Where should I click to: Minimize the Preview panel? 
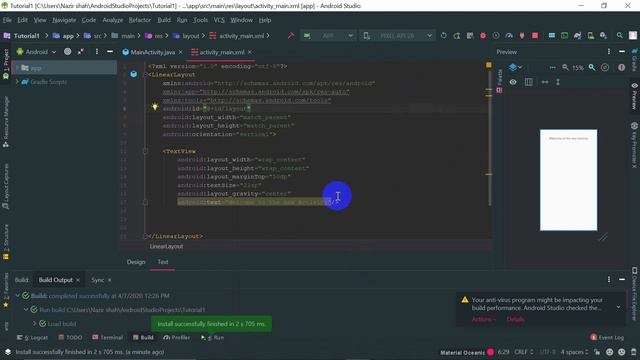pos(622,52)
